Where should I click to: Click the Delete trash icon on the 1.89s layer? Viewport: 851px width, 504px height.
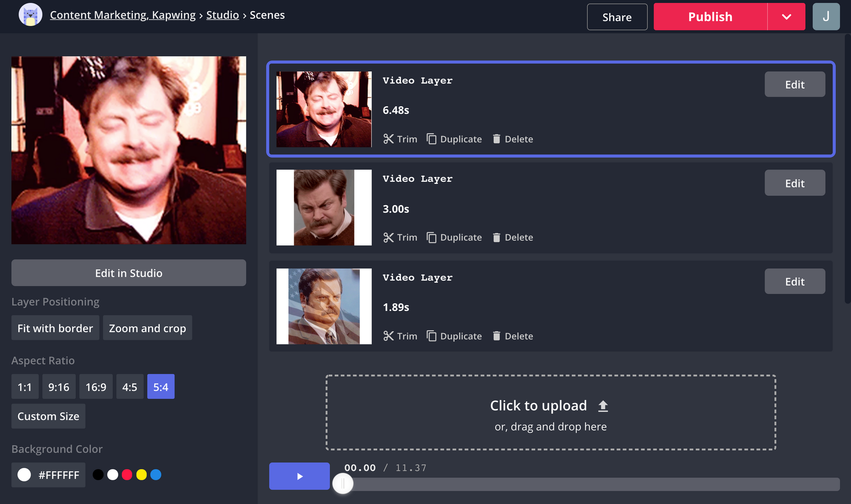coord(496,336)
